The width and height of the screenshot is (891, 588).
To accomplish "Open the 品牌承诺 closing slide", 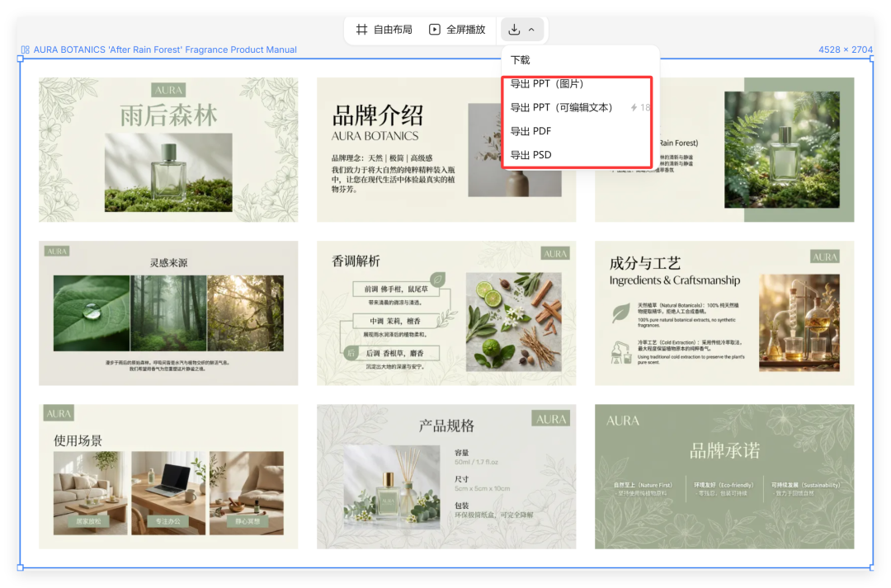I will pyautogui.click(x=724, y=477).
